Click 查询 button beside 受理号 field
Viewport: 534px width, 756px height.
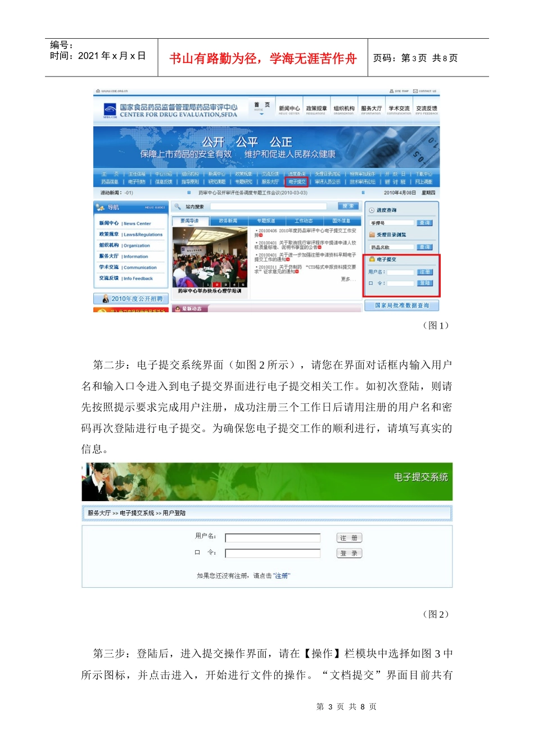(x=425, y=223)
